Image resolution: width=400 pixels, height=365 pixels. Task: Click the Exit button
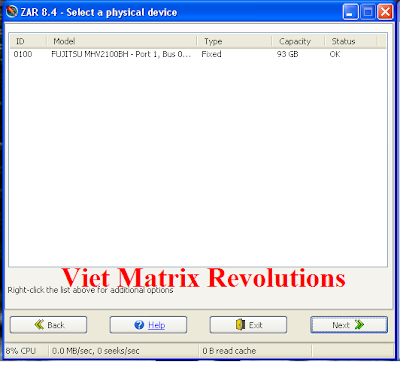[x=248, y=325]
